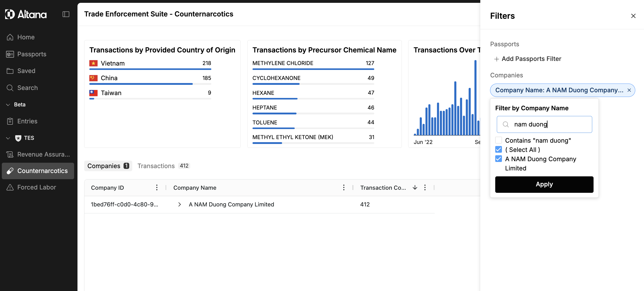Click Add Passports Filter
This screenshot has height=291, width=644.
528,59
